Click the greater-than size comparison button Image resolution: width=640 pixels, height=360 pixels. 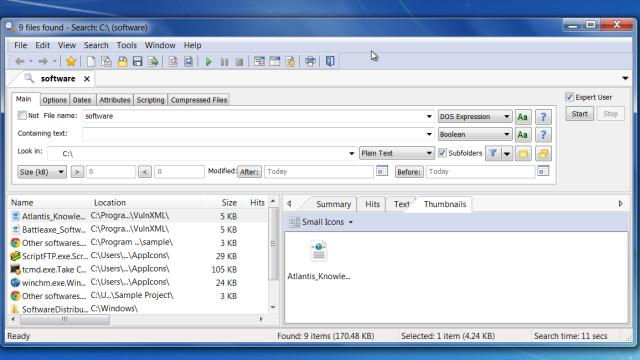point(77,172)
